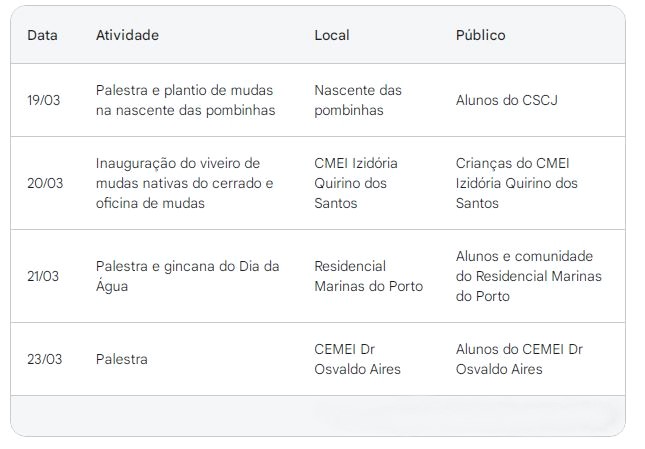Click Nascente das pombinhas location cell
This screenshot has height=449, width=645.
358,100
